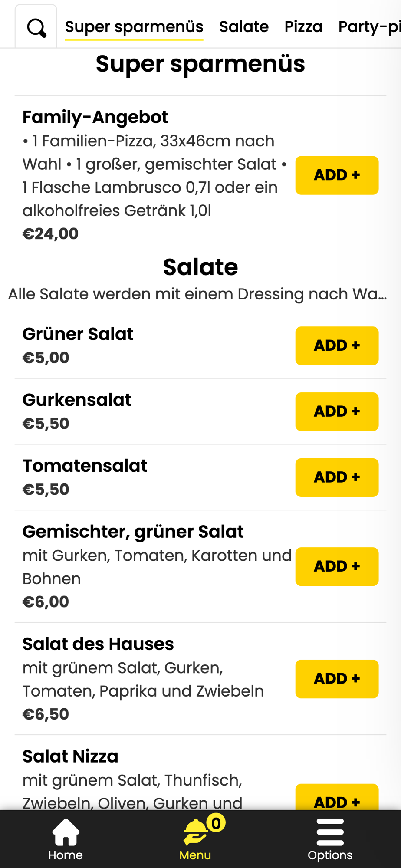This screenshot has width=401, height=868.
Task: Select the Salat des Hauses title
Action: point(98,644)
